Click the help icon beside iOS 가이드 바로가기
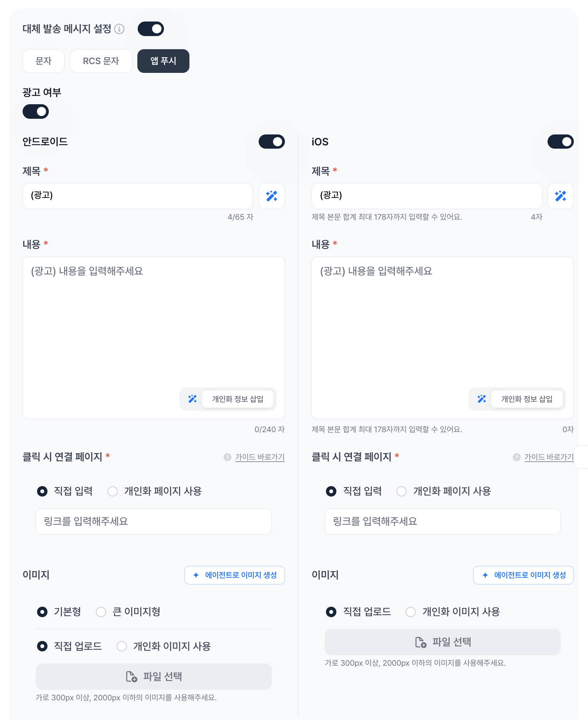Viewport: 588px width, 720px height. pos(517,457)
